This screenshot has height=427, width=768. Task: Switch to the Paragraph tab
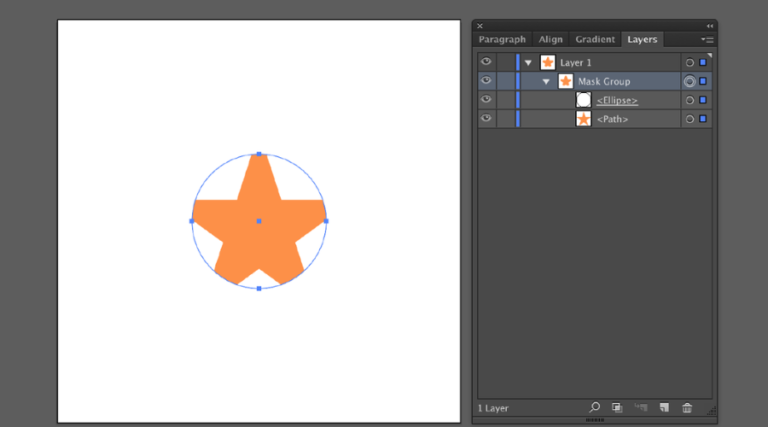(x=502, y=39)
